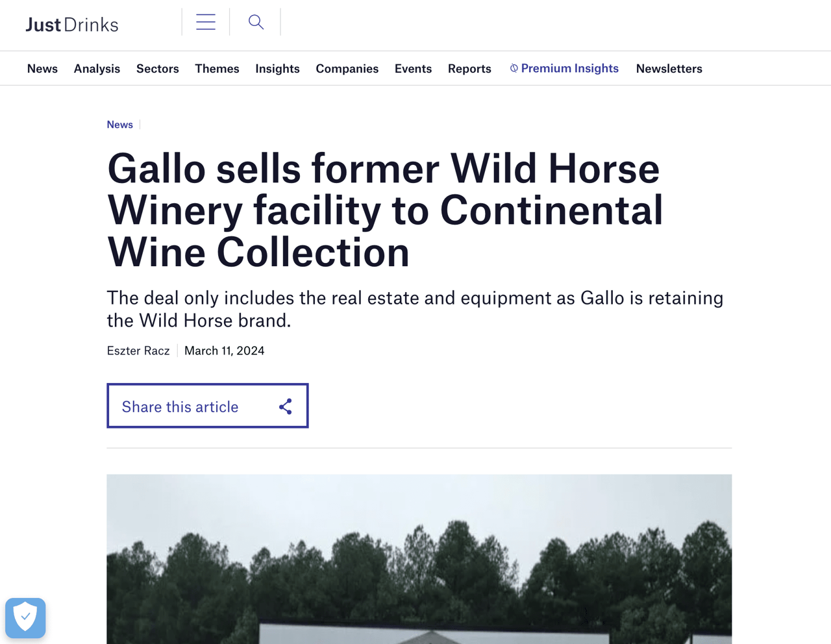Go to the Companies section
This screenshot has width=831, height=644.
[x=347, y=68]
